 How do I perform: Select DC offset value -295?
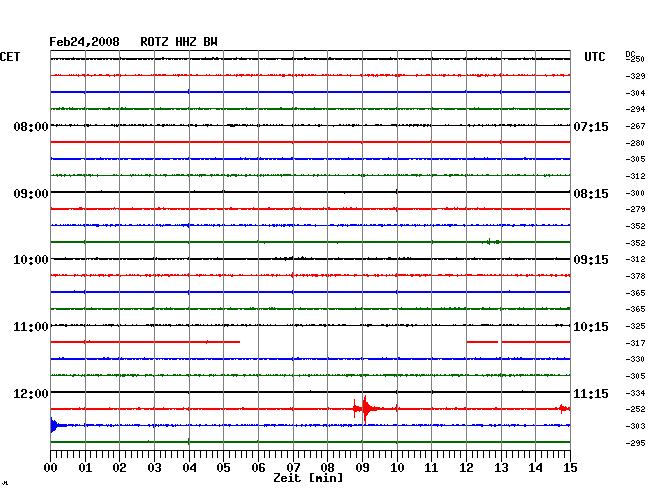(635, 443)
